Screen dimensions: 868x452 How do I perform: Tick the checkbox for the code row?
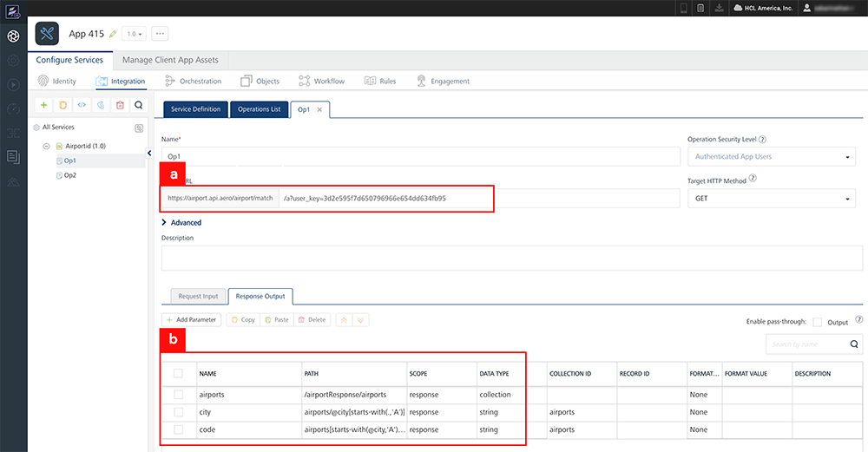tap(179, 429)
